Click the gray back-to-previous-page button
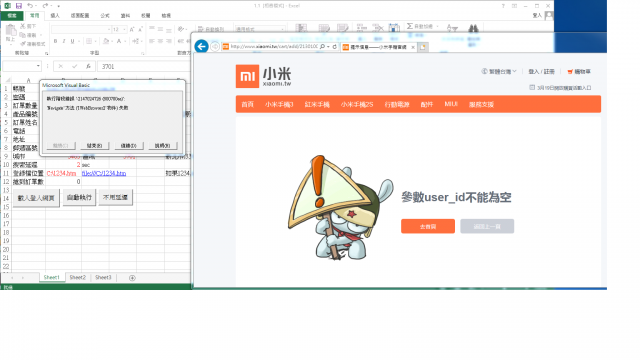The width and height of the screenshot is (640, 360). point(487,226)
